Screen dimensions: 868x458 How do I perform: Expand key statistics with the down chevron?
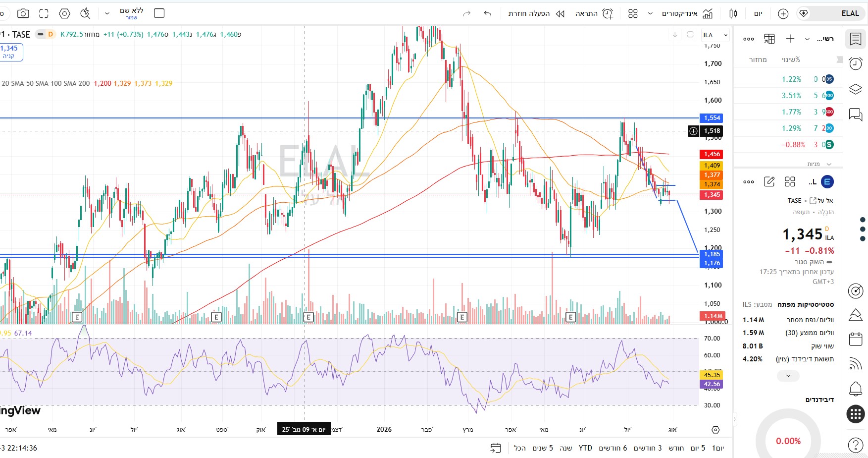(x=788, y=376)
